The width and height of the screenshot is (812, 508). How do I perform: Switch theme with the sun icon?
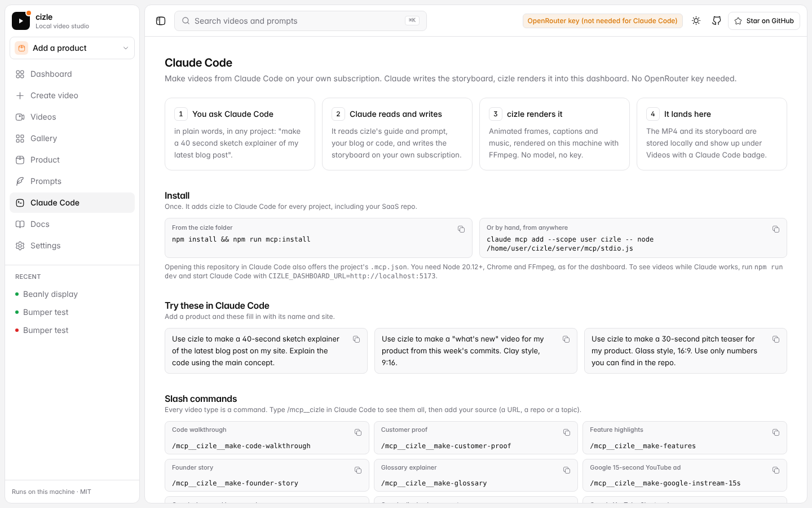pos(696,21)
